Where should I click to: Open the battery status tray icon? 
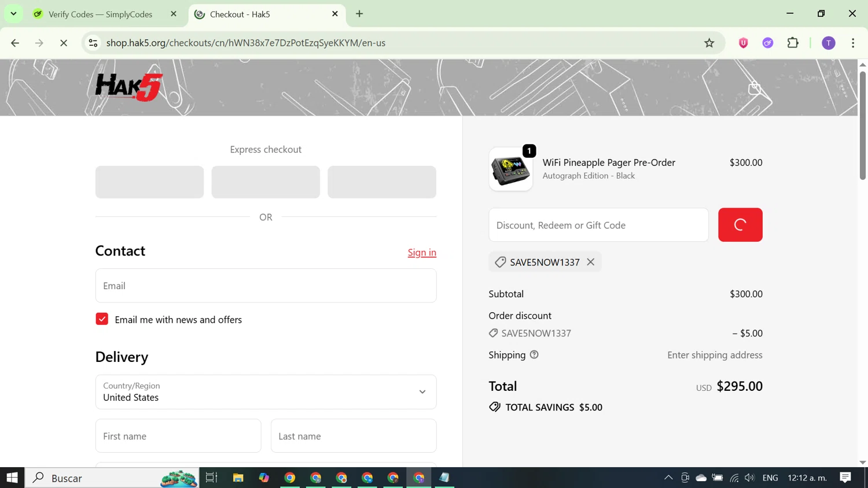click(718, 478)
